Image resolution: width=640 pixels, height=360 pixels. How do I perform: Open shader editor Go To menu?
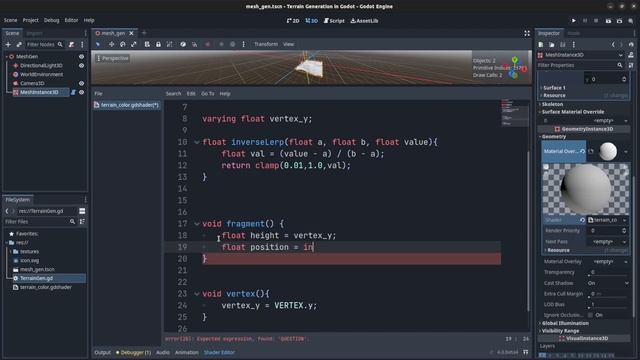tap(207, 93)
